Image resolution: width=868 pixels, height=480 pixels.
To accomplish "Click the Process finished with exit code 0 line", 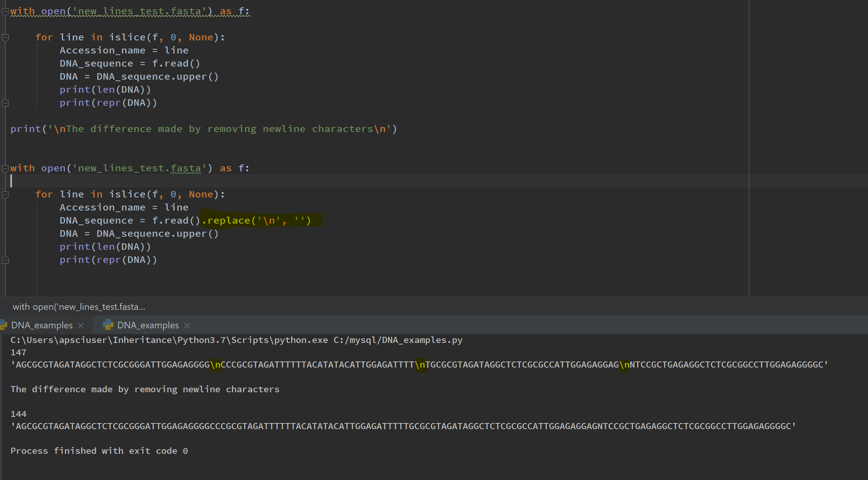I will 99,451.
